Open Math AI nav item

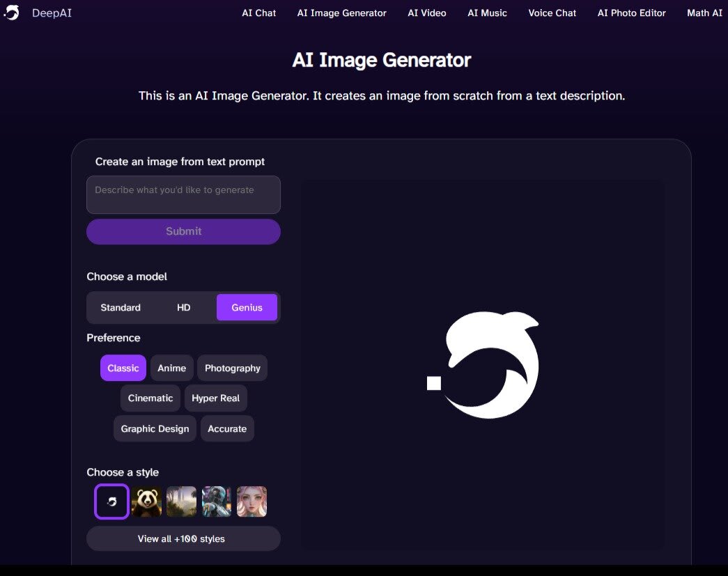tap(704, 13)
